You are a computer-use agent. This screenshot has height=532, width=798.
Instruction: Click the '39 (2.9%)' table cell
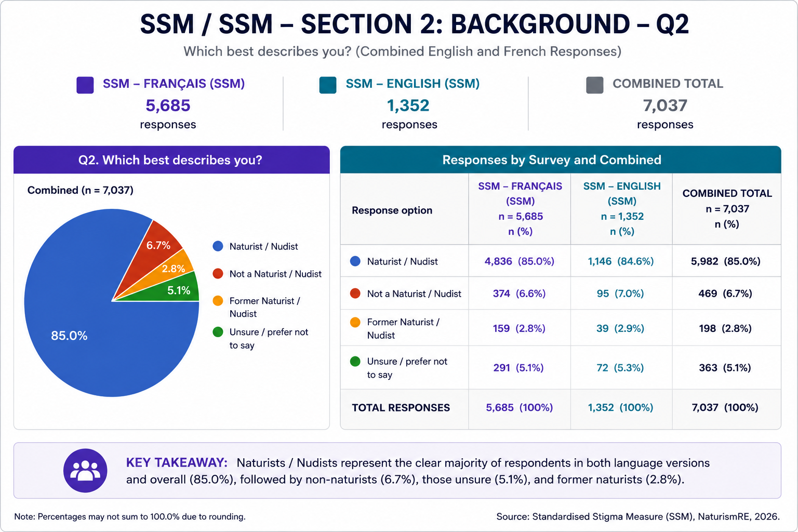(620, 328)
